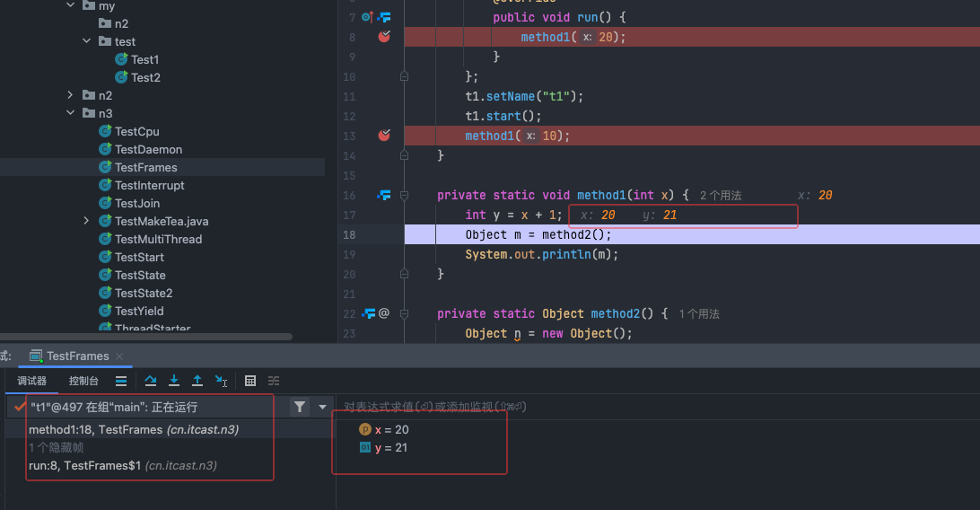This screenshot has height=510, width=980.
Task: Click the override gutter icon on line 7
Action: (367, 17)
